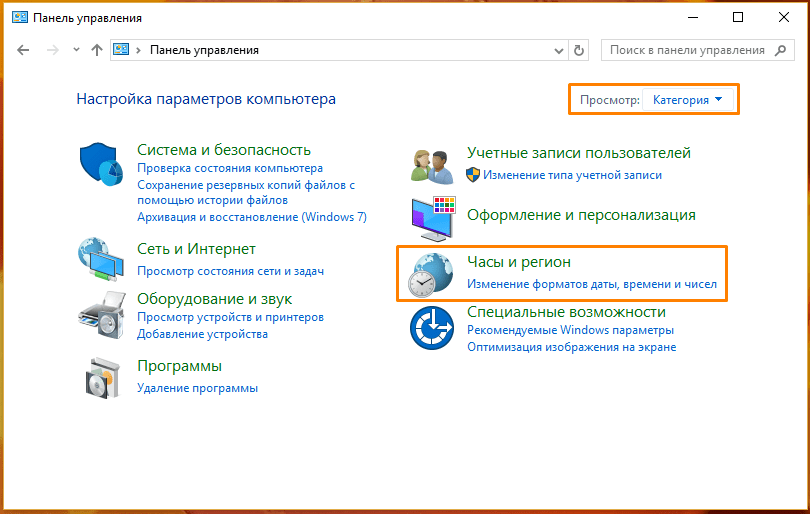This screenshot has height=514, width=810.
Task: Open the Просмотр Категория dropdown
Action: (688, 100)
